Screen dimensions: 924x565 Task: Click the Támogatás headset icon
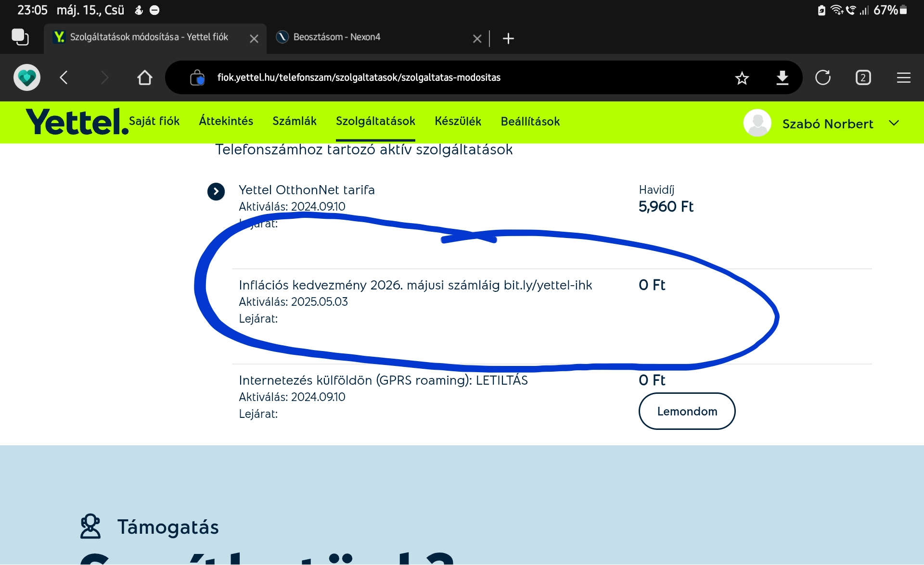point(90,526)
